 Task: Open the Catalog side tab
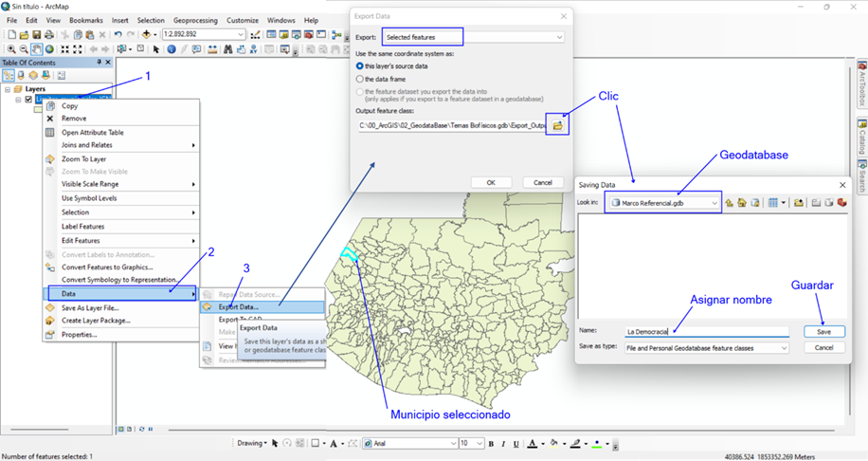click(862, 137)
